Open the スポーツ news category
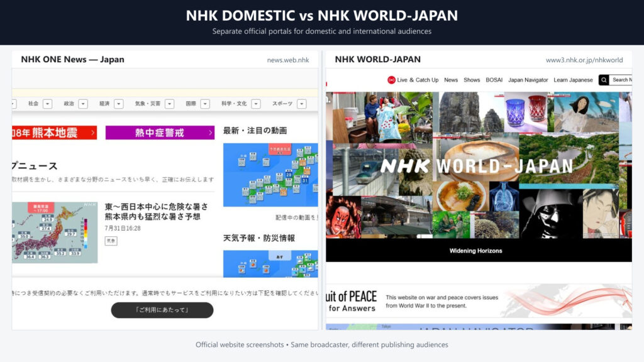Viewport: 644px width, 362px height. pos(282,104)
